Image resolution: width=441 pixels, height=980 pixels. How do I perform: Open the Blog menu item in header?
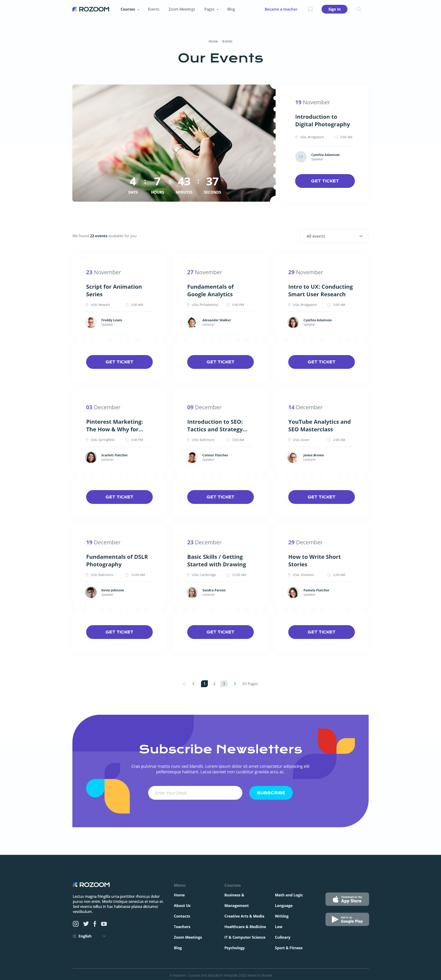(x=231, y=9)
